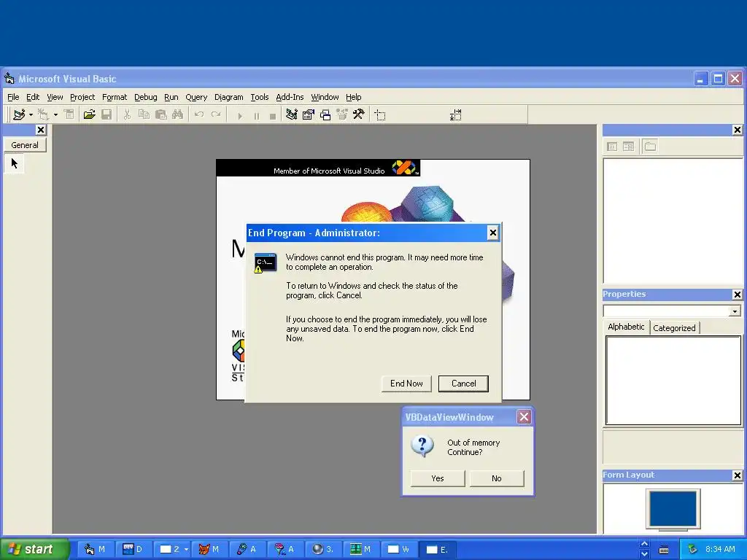Click the Undo arrow icon
This screenshot has height=560, width=747.
(199, 114)
